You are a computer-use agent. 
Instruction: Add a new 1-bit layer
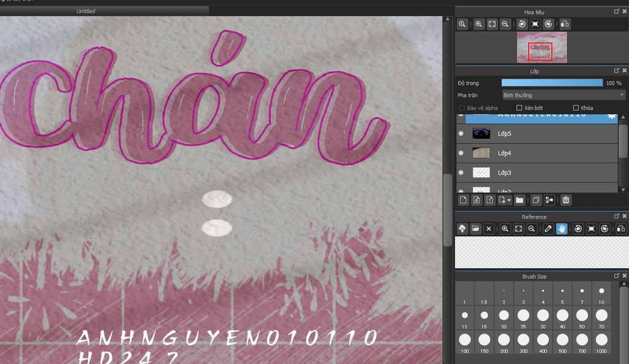490,200
